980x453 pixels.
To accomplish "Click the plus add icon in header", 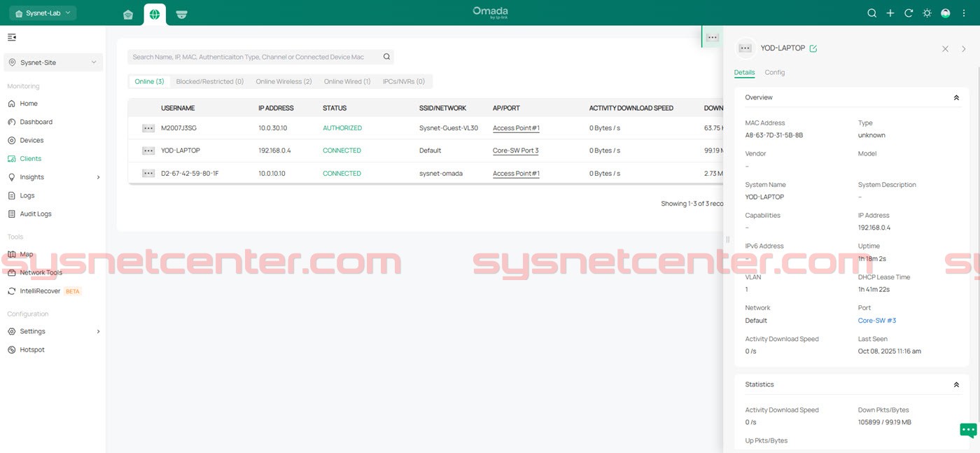I will [x=890, y=13].
